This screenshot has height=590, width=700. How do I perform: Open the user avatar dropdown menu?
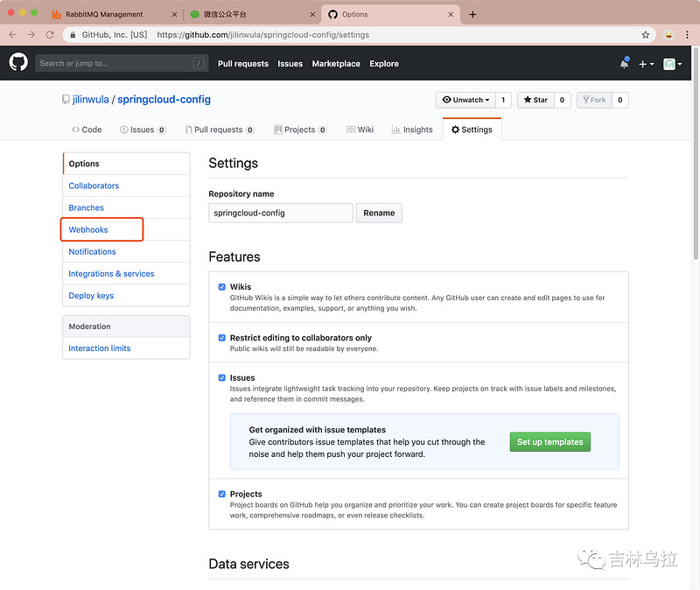pyautogui.click(x=672, y=64)
